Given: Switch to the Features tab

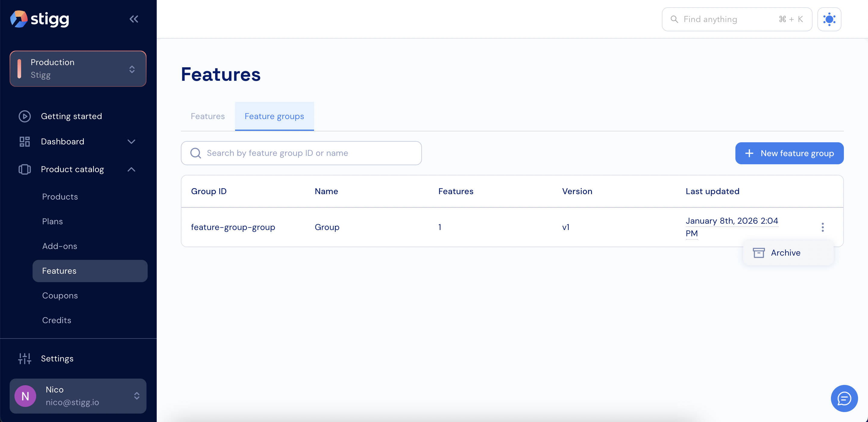Looking at the screenshot, I should tap(208, 116).
